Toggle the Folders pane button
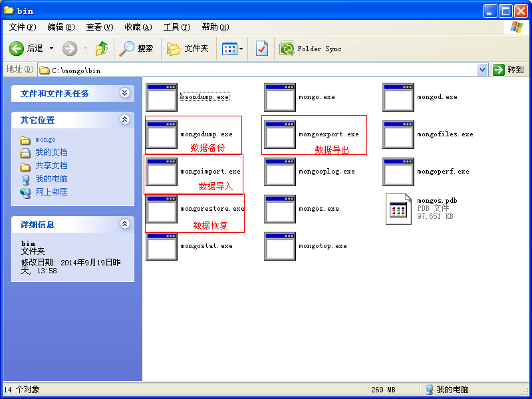This screenshot has height=399, width=532. pos(188,49)
